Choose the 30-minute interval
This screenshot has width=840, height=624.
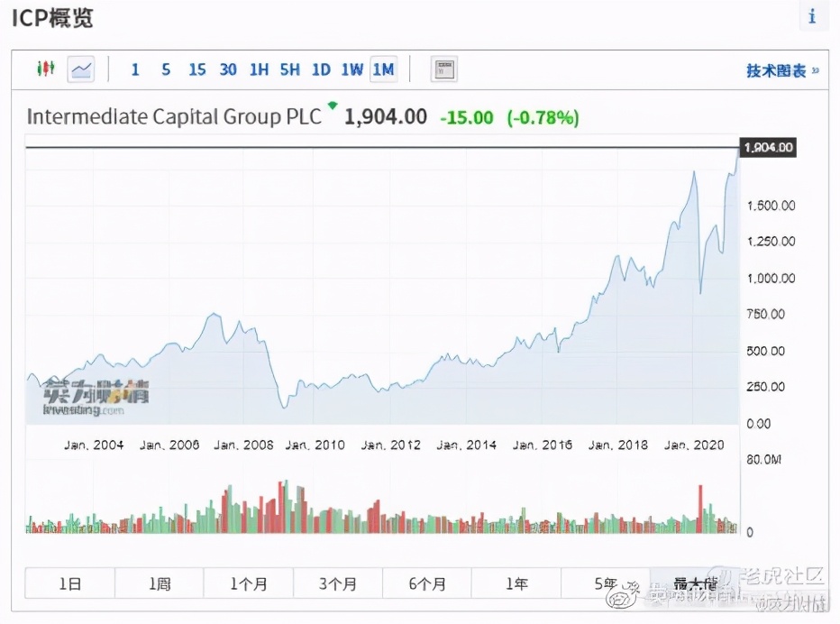[228, 69]
